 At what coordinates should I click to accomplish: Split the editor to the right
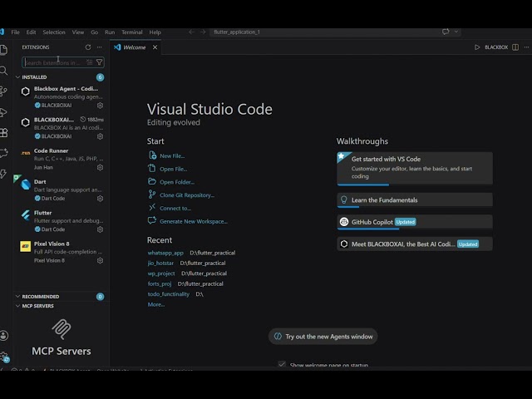515,47
